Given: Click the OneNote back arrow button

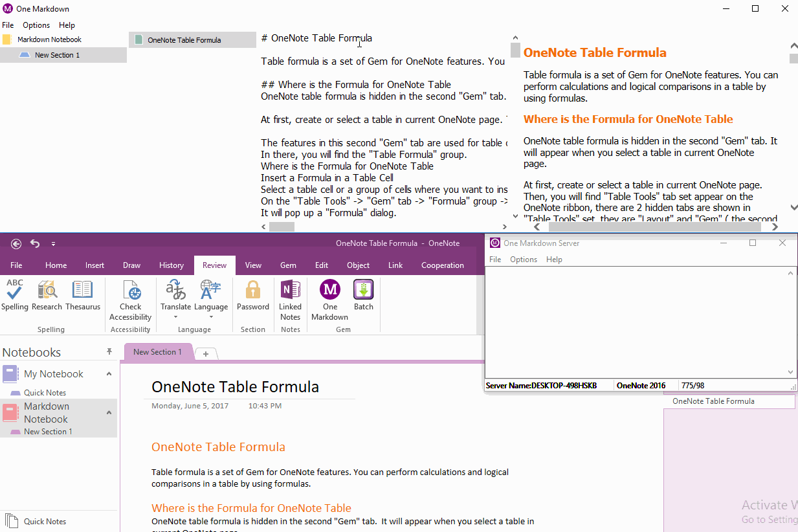Looking at the screenshot, I should tap(16, 243).
